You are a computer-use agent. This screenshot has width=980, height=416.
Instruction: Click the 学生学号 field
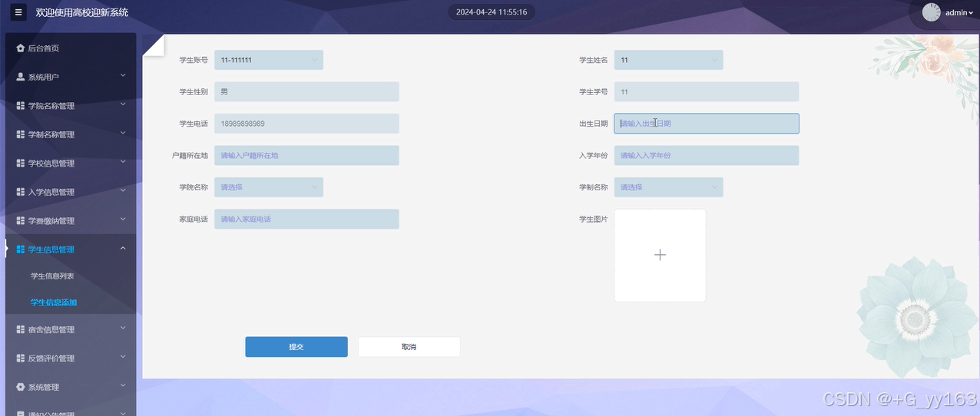click(707, 92)
